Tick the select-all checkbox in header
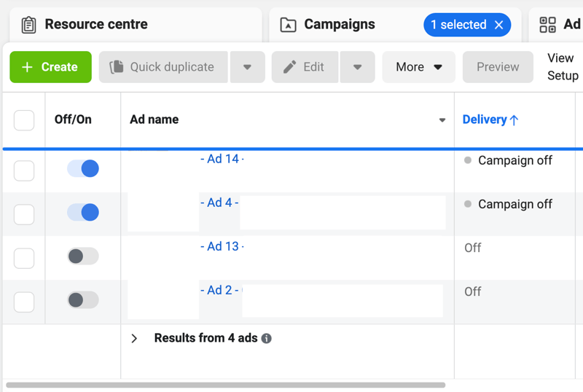The image size is (583, 392). coord(24,120)
